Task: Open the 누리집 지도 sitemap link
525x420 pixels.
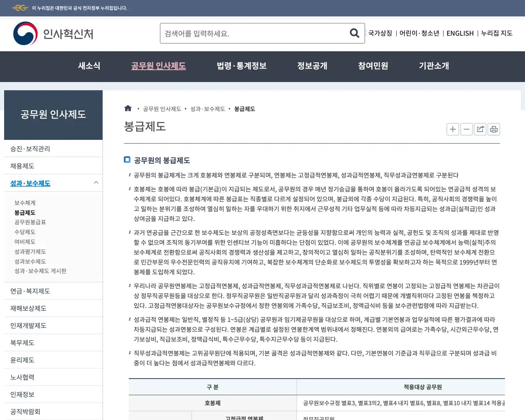Action: (x=497, y=33)
